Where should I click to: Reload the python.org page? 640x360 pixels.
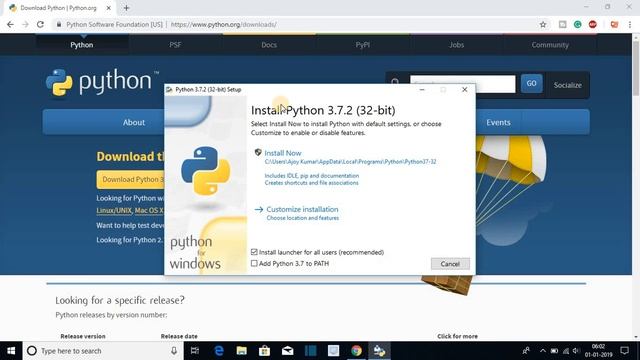(x=40, y=24)
